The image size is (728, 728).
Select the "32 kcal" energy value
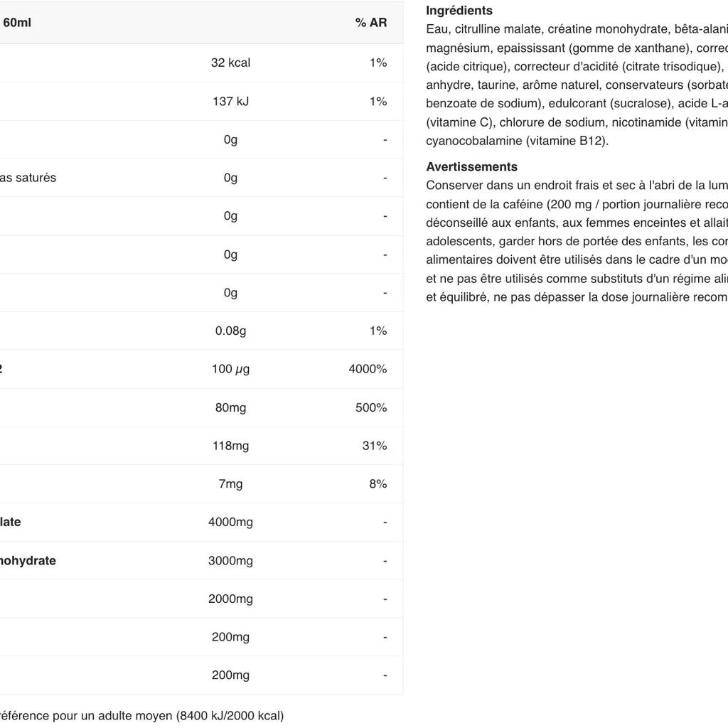pyautogui.click(x=230, y=63)
